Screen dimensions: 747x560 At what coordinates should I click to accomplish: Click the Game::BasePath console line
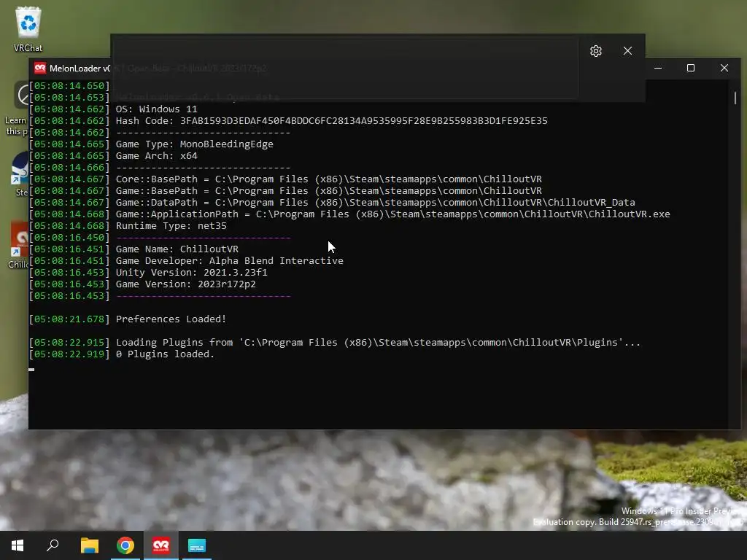point(329,191)
